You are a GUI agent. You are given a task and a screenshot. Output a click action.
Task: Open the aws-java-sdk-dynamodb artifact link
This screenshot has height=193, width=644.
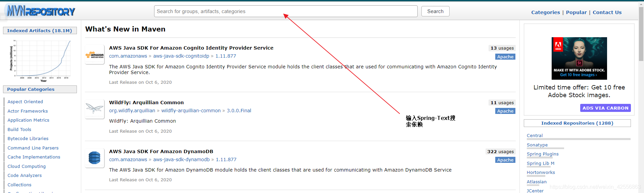click(x=181, y=159)
